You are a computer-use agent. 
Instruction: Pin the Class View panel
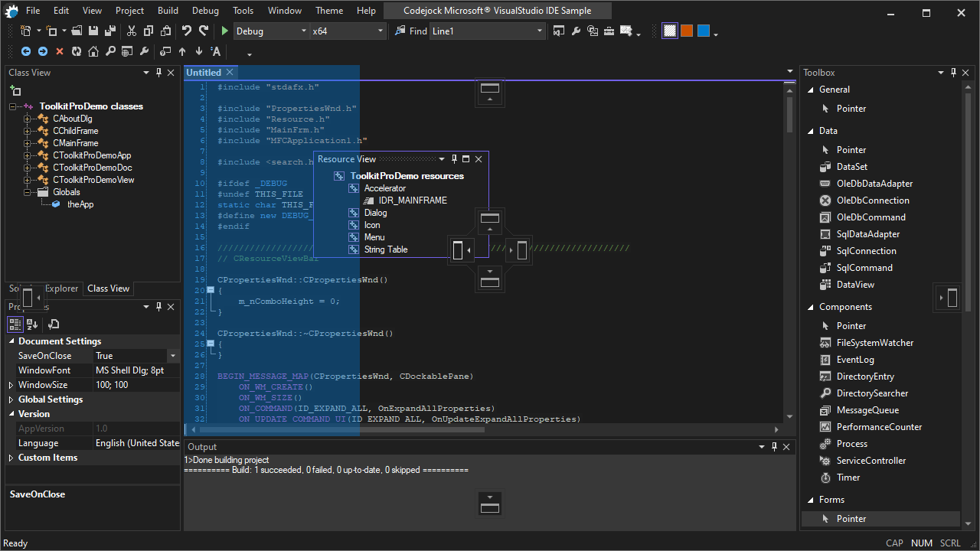[159, 73]
